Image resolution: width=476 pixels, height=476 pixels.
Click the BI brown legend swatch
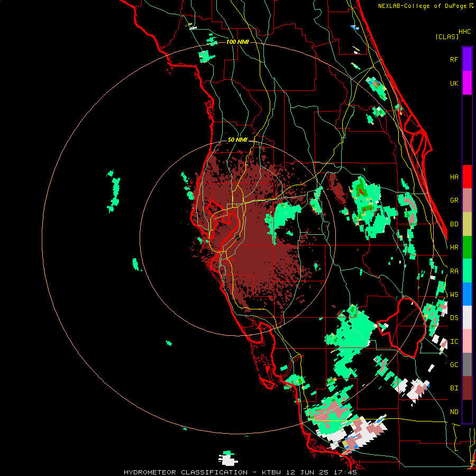[x=467, y=388]
